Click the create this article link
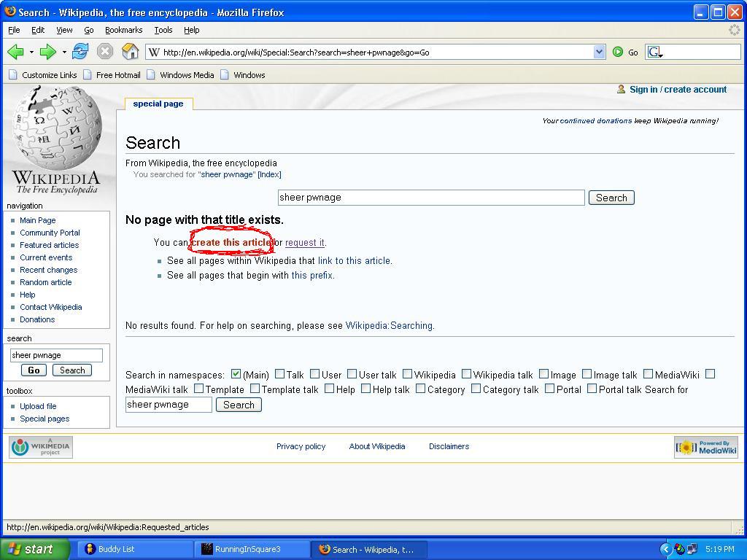The width and height of the screenshot is (747, 560). click(x=231, y=242)
